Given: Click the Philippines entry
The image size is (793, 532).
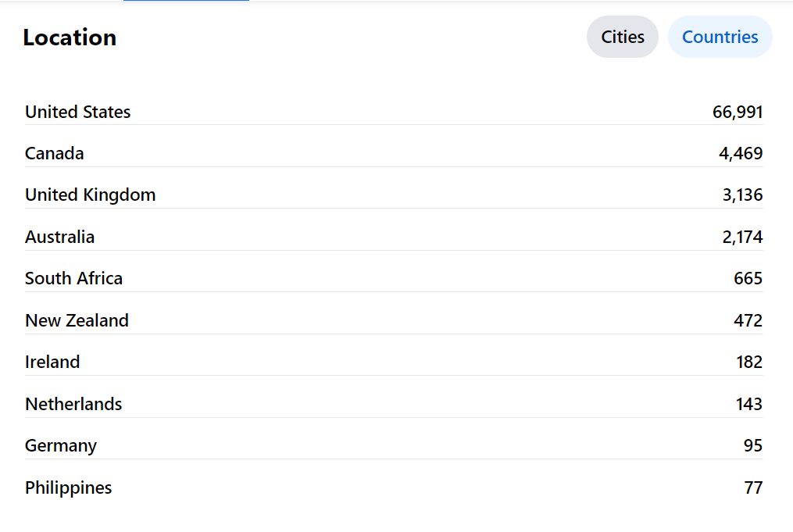Looking at the screenshot, I should [68, 487].
